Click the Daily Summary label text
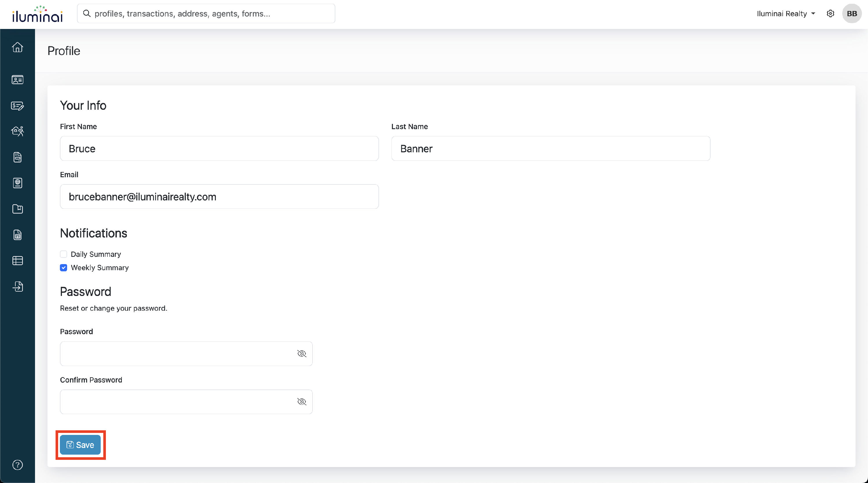 [96, 254]
